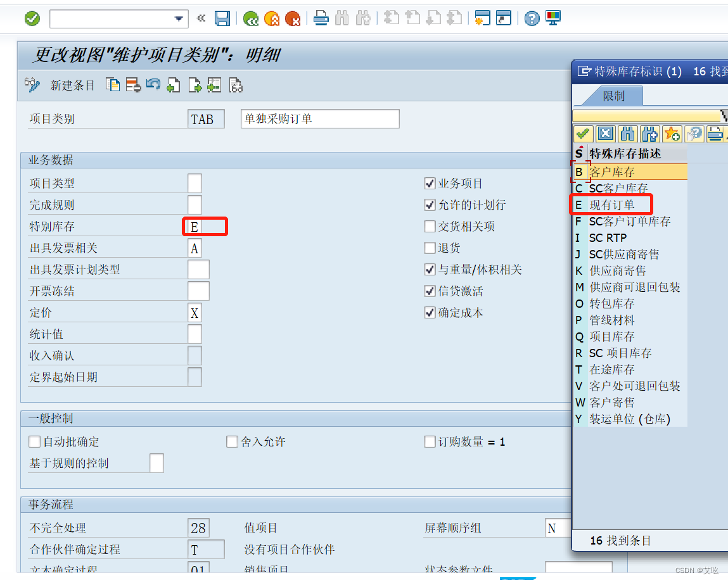Select the entry E 现有订单 from the list

point(612,205)
